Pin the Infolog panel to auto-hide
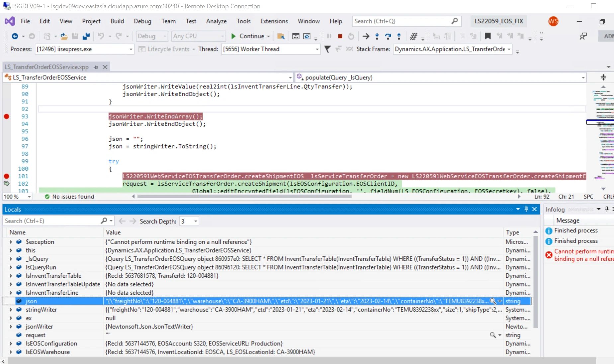This screenshot has width=614, height=364. pyautogui.click(x=606, y=209)
